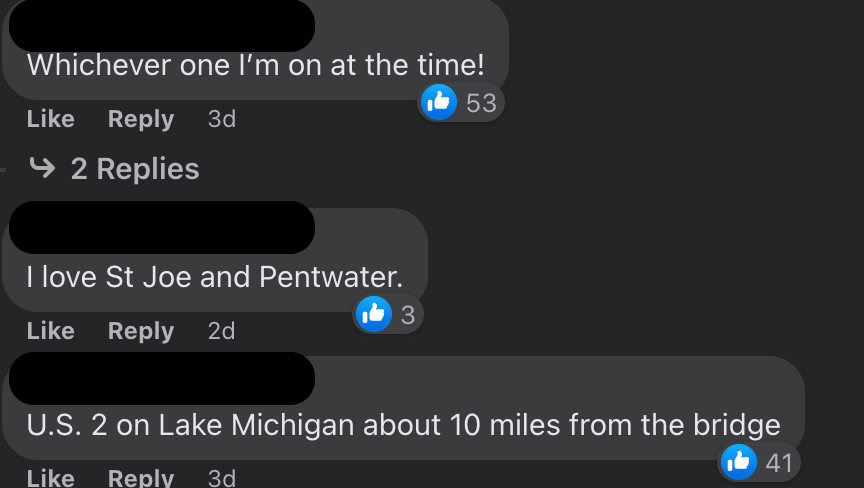Reply to the "Whichever one I'm on" comment

(x=141, y=119)
